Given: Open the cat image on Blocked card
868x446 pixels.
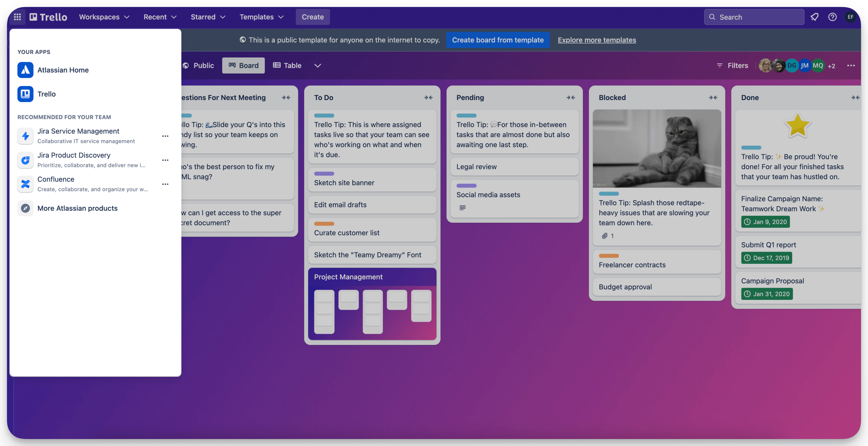Looking at the screenshot, I should (x=657, y=148).
